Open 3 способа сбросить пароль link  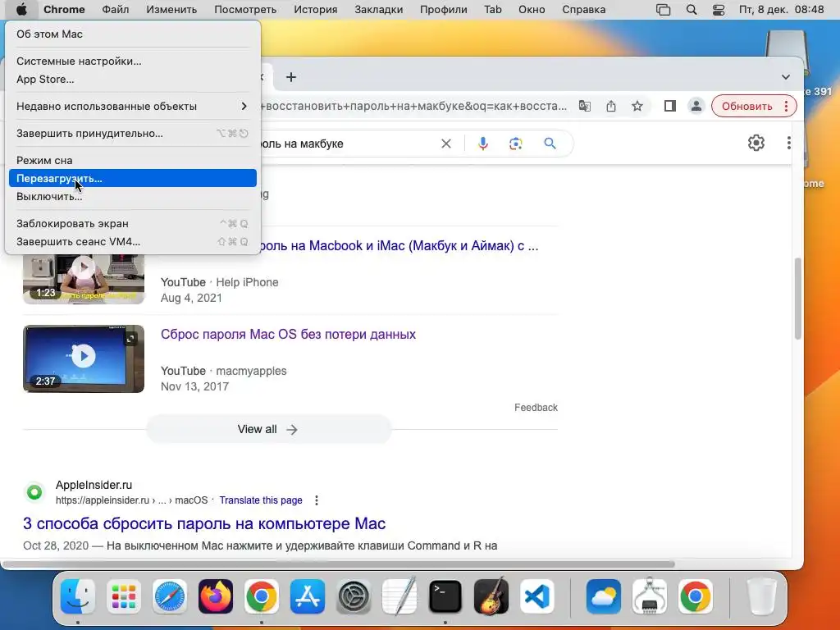point(204,523)
